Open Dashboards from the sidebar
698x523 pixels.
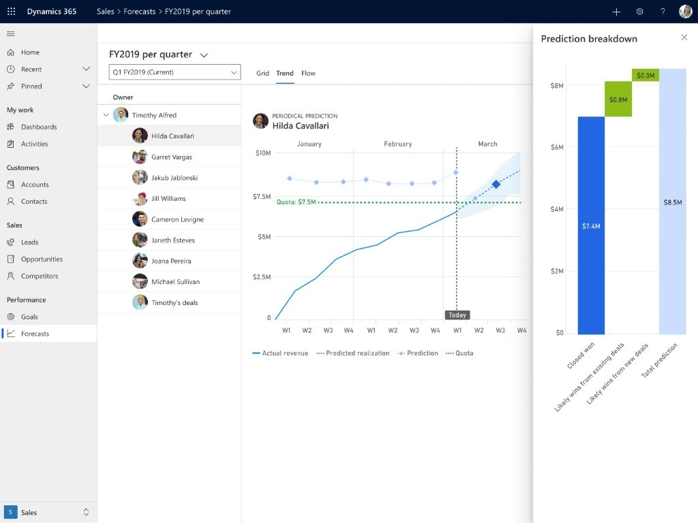click(x=39, y=127)
